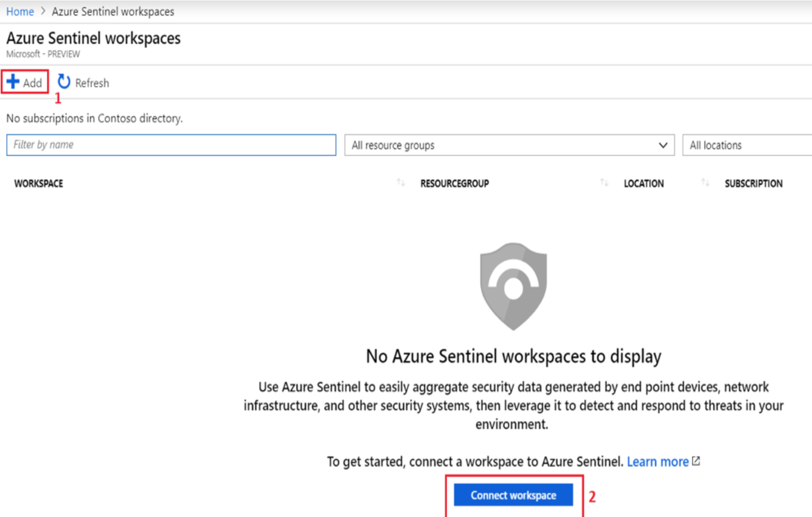Click the Azure Sentinel shield icon
Screen dimensions: 812x517
(513, 286)
